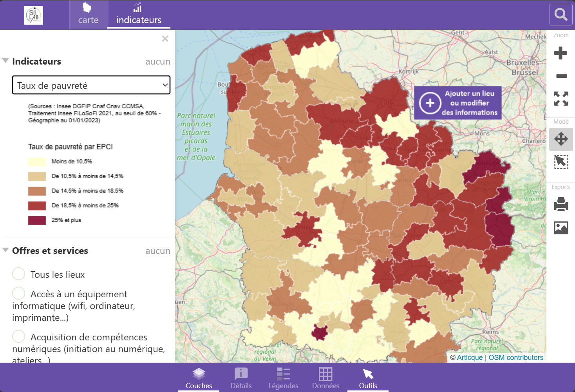Select Acquisition de compétences numériques option
The image size is (575, 392).
[18, 336]
